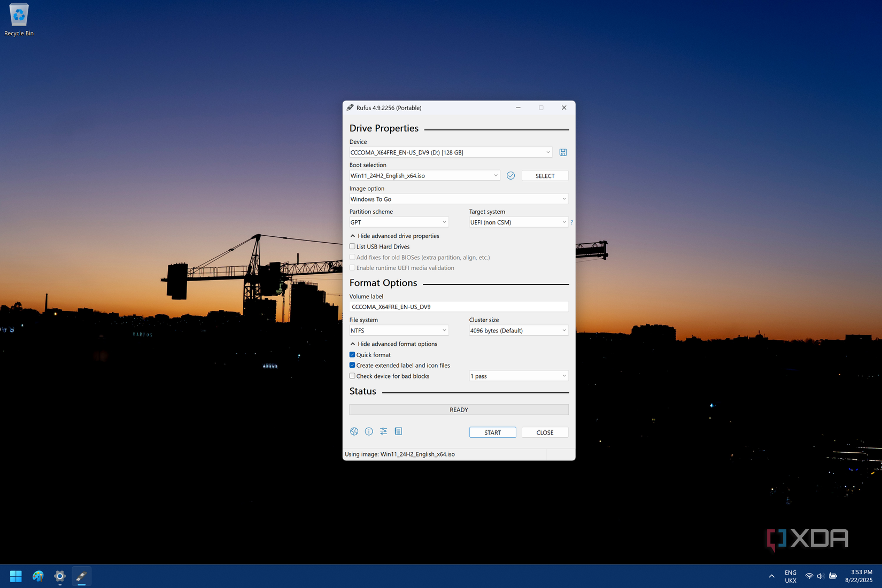Viewport: 882px width, 588px height.
Task: Click START to begin writing the drive
Action: coord(492,432)
